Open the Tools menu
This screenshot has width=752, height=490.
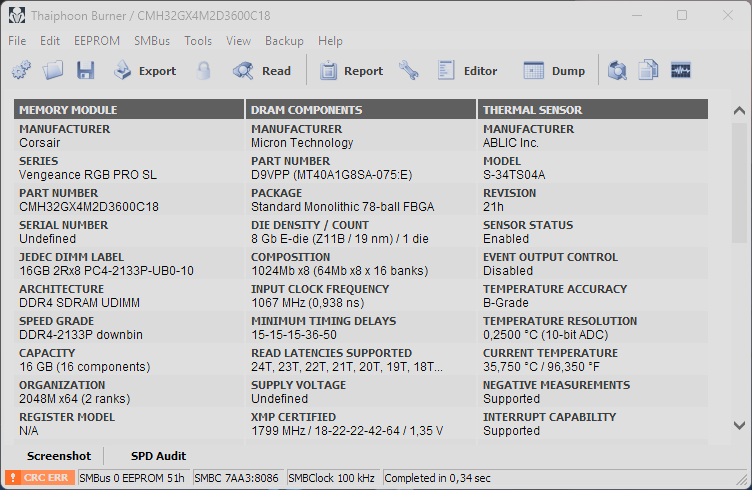tap(198, 41)
